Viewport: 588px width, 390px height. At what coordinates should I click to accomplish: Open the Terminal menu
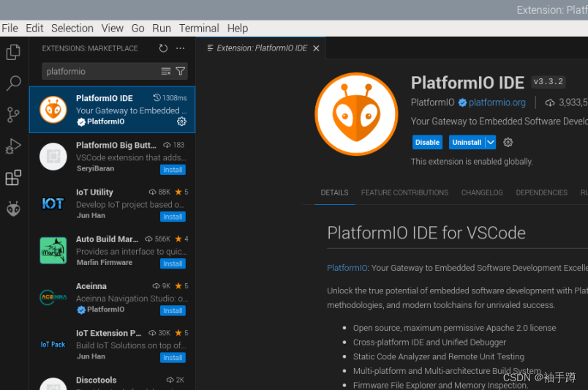[x=199, y=28]
